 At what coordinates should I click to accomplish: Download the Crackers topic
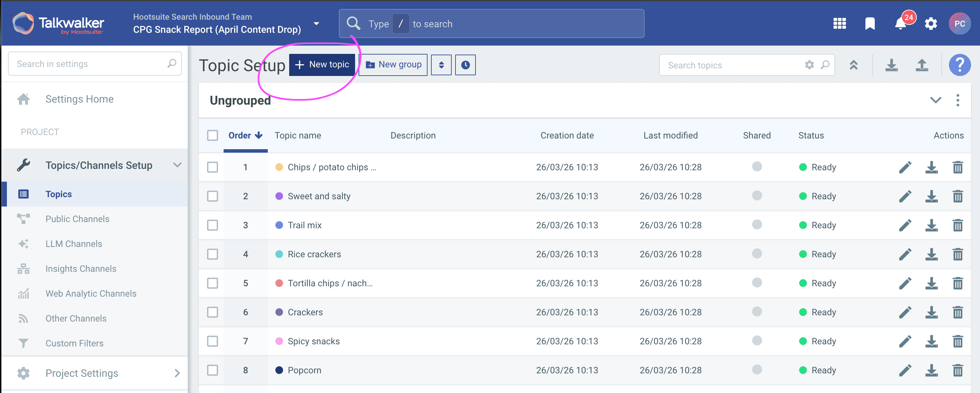coord(931,312)
